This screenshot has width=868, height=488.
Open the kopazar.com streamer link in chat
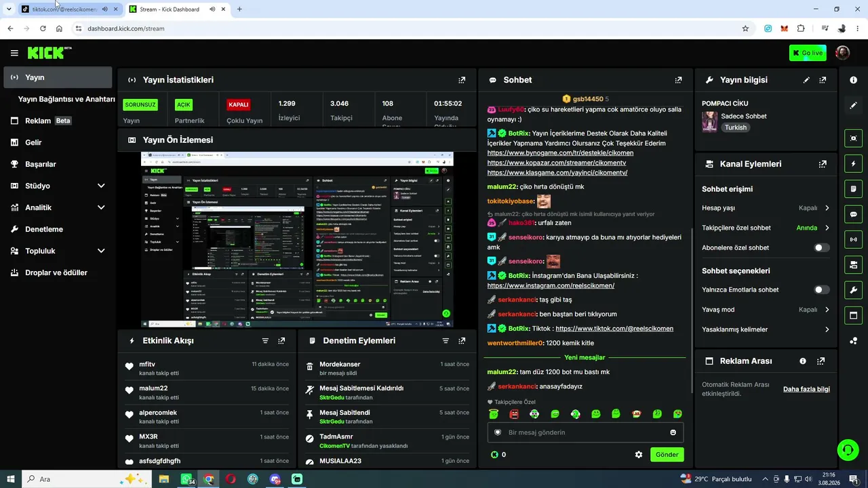pos(557,163)
